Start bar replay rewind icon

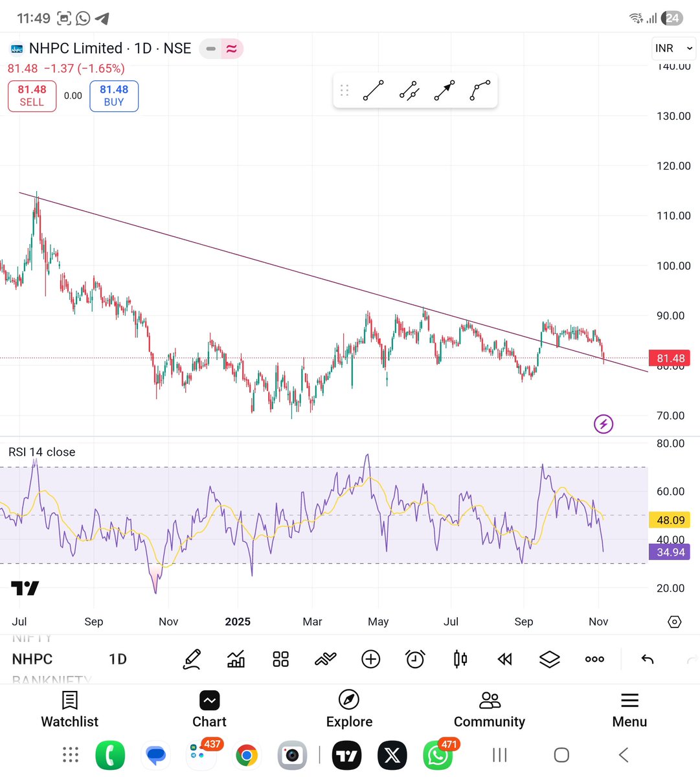[504, 659]
